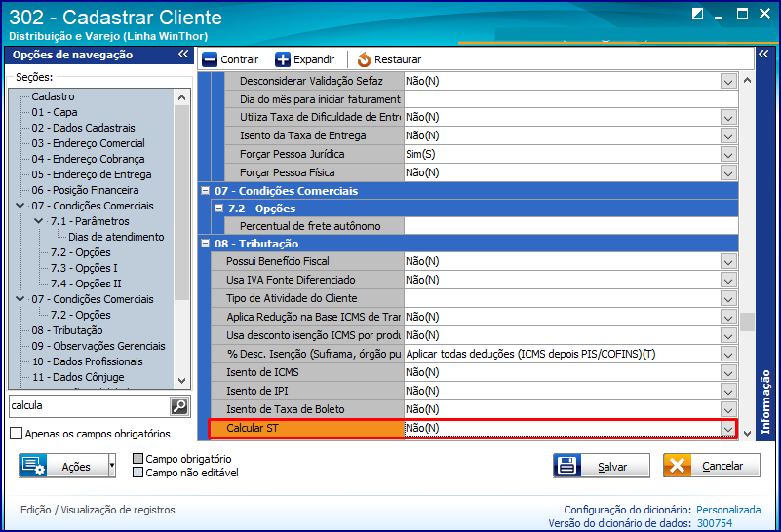The image size is (781, 532).
Task: Collapse the 7.2 - Opções group header
Action: point(218,208)
